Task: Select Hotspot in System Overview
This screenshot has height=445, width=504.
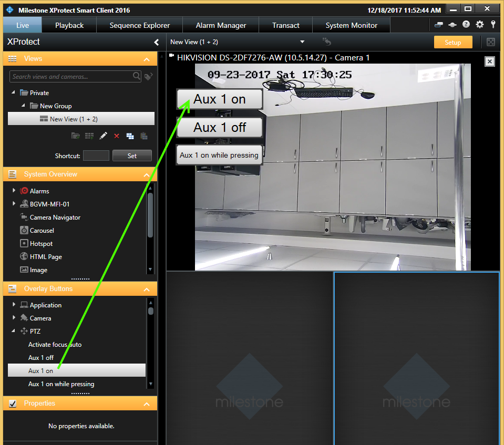Action: tap(41, 244)
